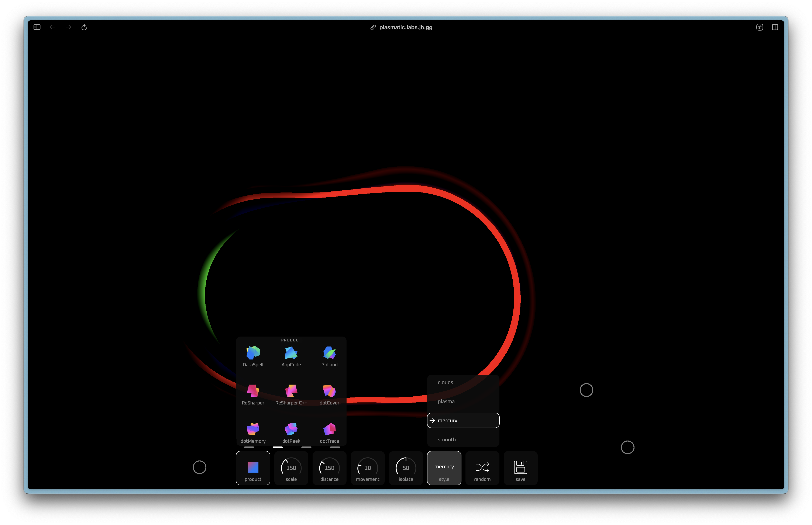The height and width of the screenshot is (525, 812).
Task: Choose ReSharper C++ product icon
Action: [291, 391]
